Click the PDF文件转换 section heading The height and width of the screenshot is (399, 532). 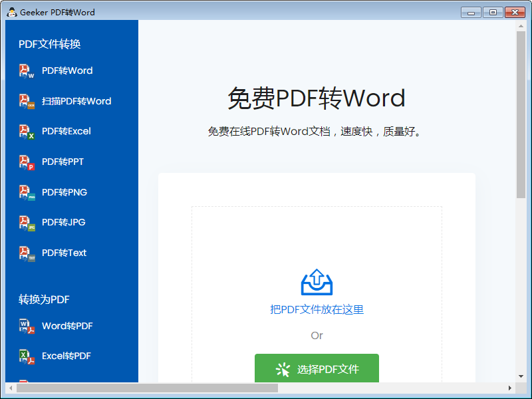[49, 44]
